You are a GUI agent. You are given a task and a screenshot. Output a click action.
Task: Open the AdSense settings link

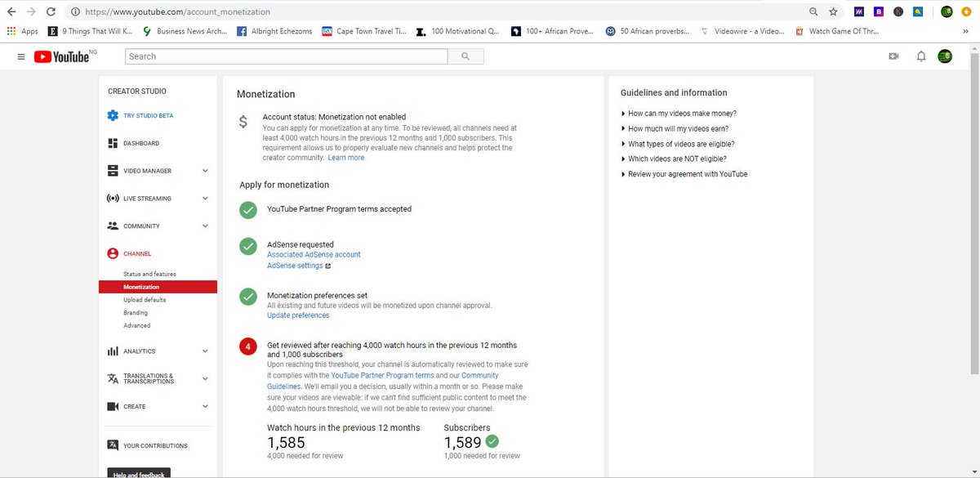pos(295,266)
